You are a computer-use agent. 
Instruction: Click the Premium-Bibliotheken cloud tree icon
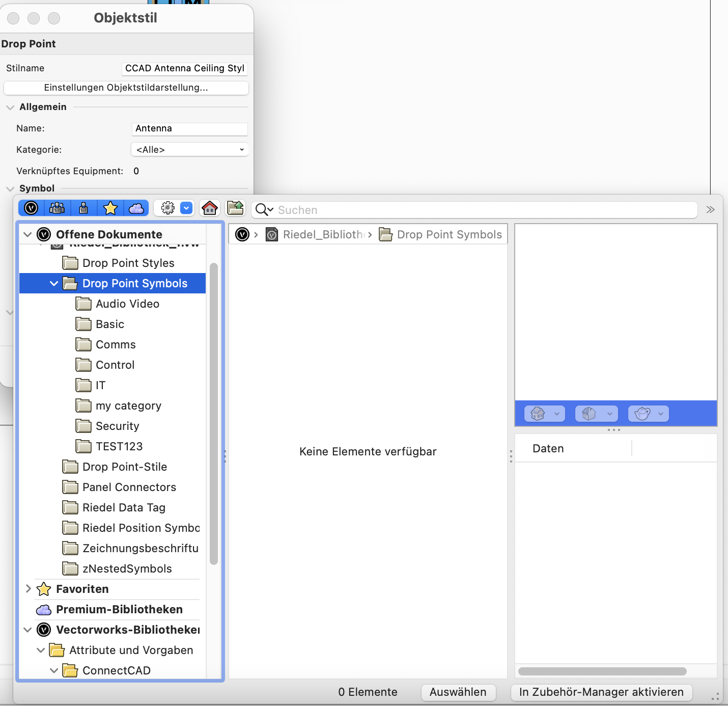click(x=44, y=610)
